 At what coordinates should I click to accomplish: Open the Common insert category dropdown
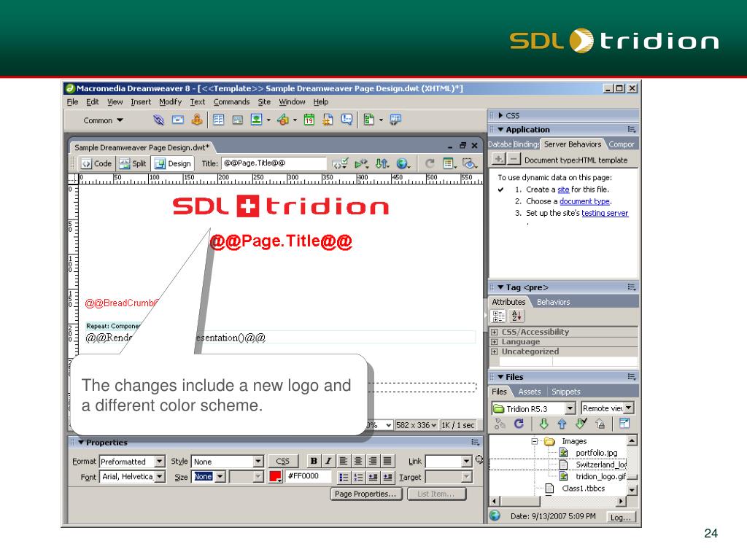104,120
